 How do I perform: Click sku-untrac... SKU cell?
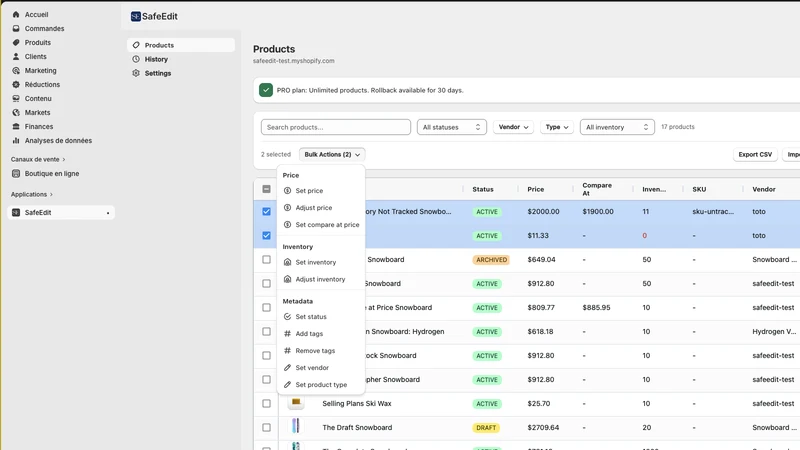[713, 211]
